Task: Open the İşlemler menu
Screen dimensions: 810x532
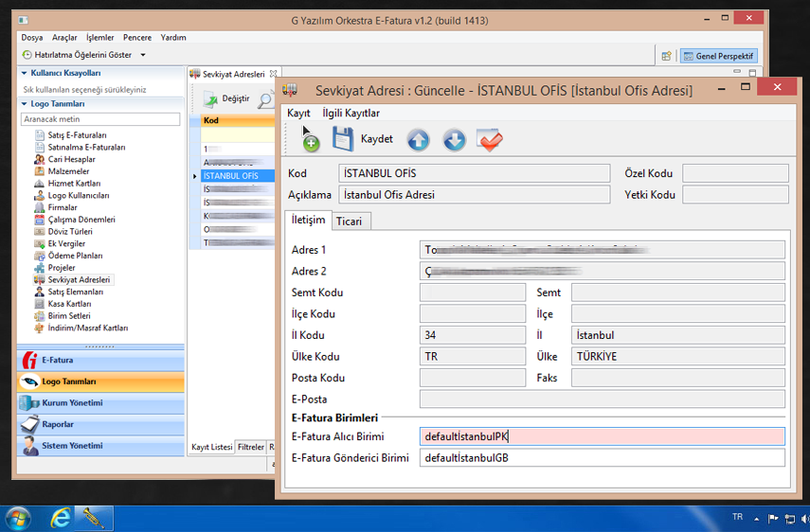Action: (100, 38)
